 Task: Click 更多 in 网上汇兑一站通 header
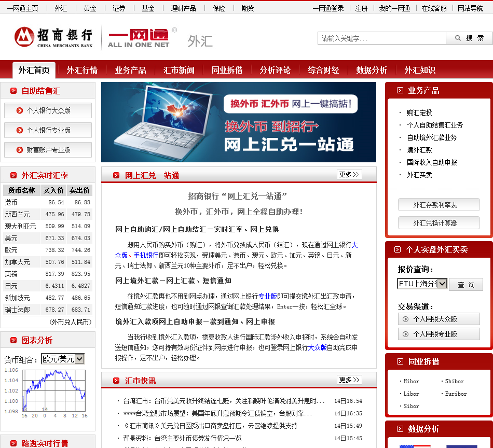[349, 174]
